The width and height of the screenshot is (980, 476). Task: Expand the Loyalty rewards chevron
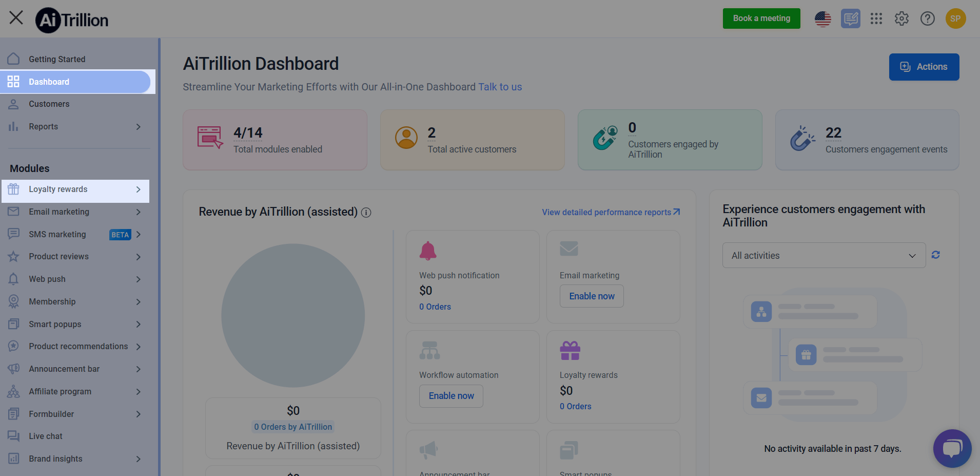click(x=138, y=189)
